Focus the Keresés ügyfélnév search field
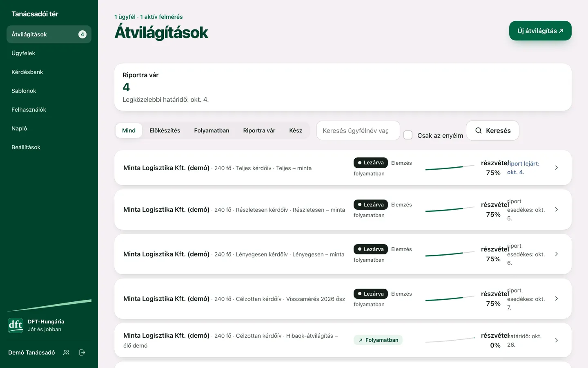Screen dimensions: 588x368 [x=358, y=130]
